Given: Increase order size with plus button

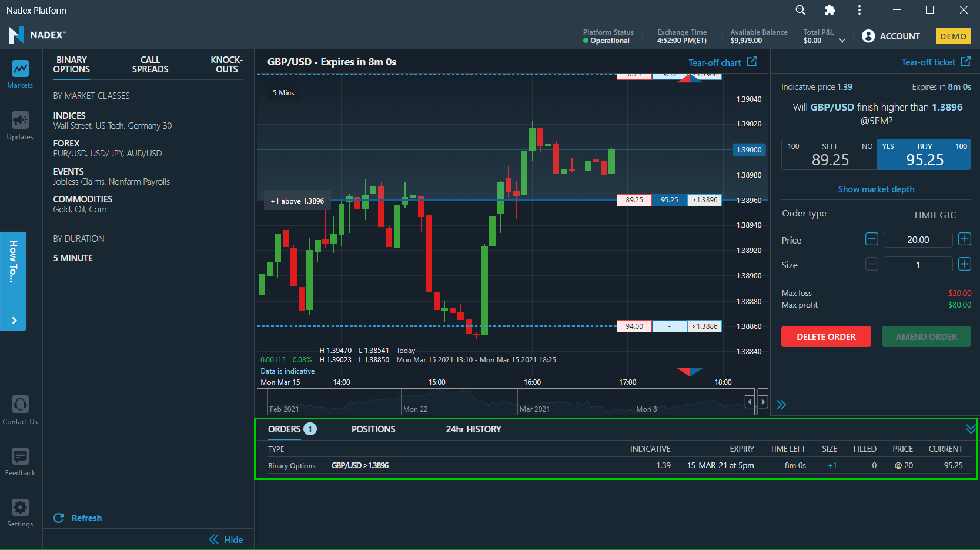Looking at the screenshot, I should (x=965, y=264).
